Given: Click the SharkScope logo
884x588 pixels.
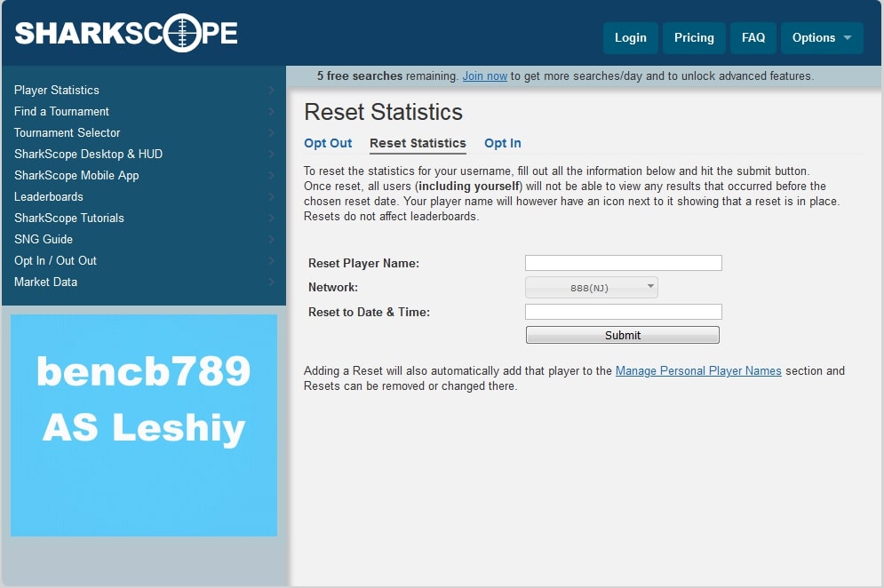Looking at the screenshot, I should coord(126,33).
